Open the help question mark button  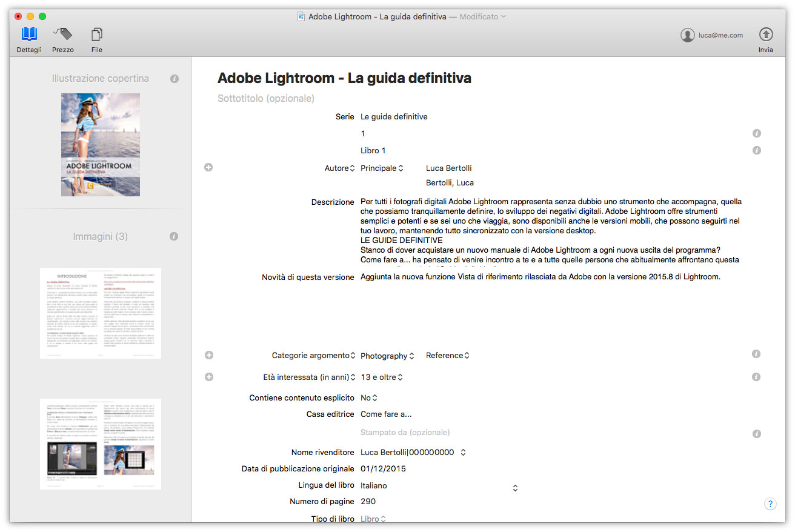(x=770, y=504)
